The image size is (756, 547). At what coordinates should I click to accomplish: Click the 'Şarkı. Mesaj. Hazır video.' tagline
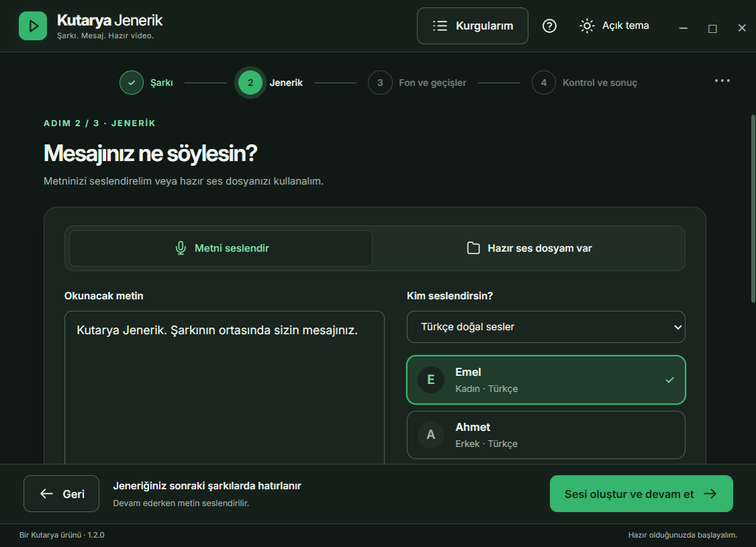point(105,36)
